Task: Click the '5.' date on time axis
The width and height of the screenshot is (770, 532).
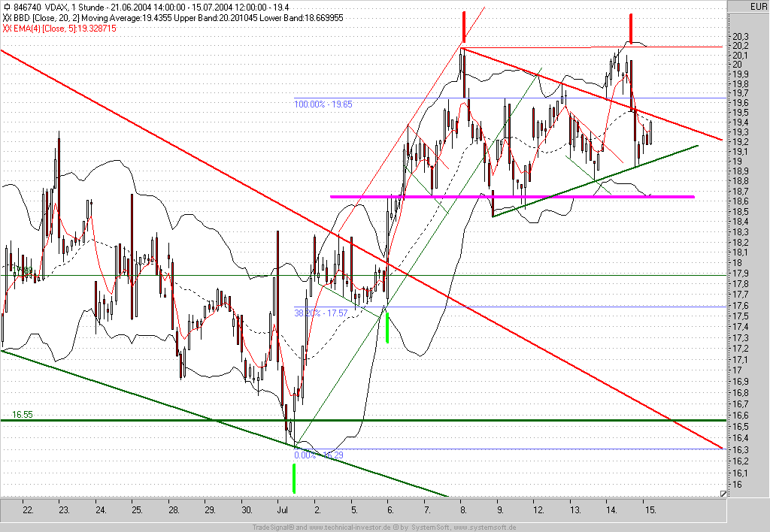Action: [x=353, y=510]
